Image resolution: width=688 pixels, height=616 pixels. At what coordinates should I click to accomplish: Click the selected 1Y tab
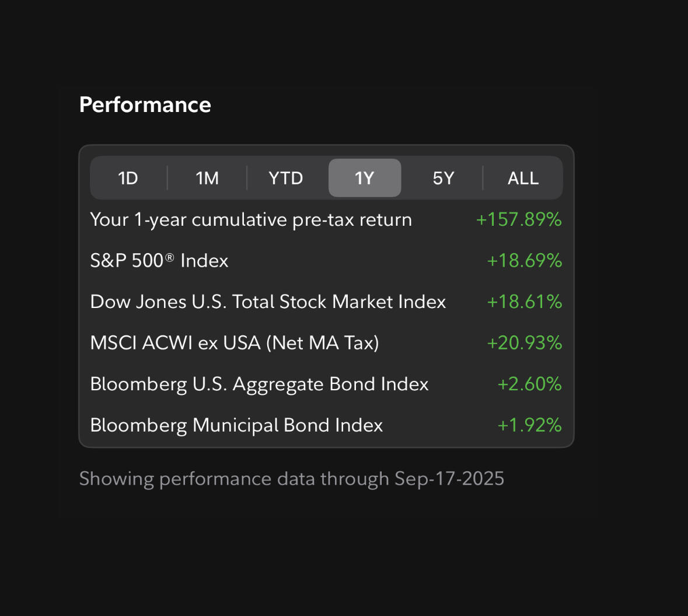(x=365, y=178)
